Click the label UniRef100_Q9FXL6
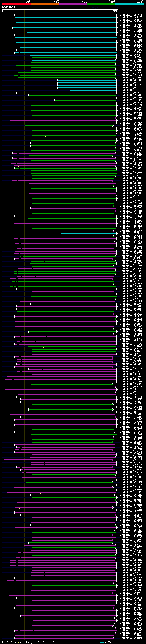The height and width of the screenshot is (644, 146). 131,48
